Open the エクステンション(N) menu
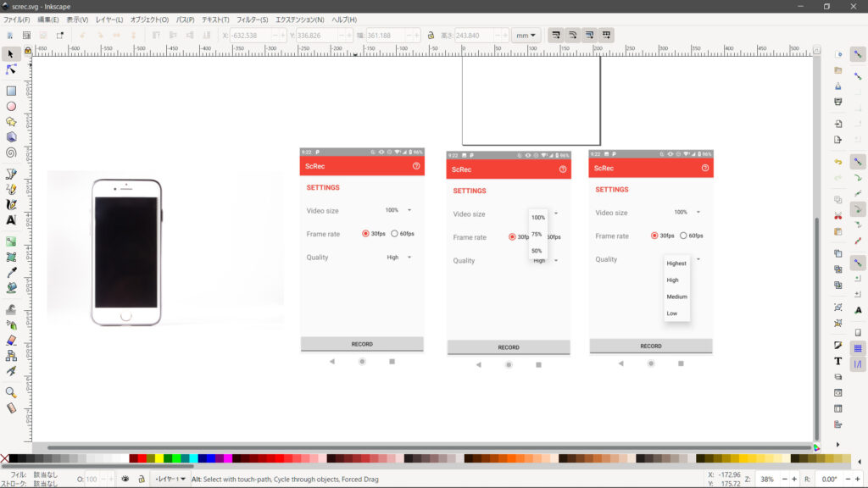The image size is (868, 488). click(x=300, y=20)
